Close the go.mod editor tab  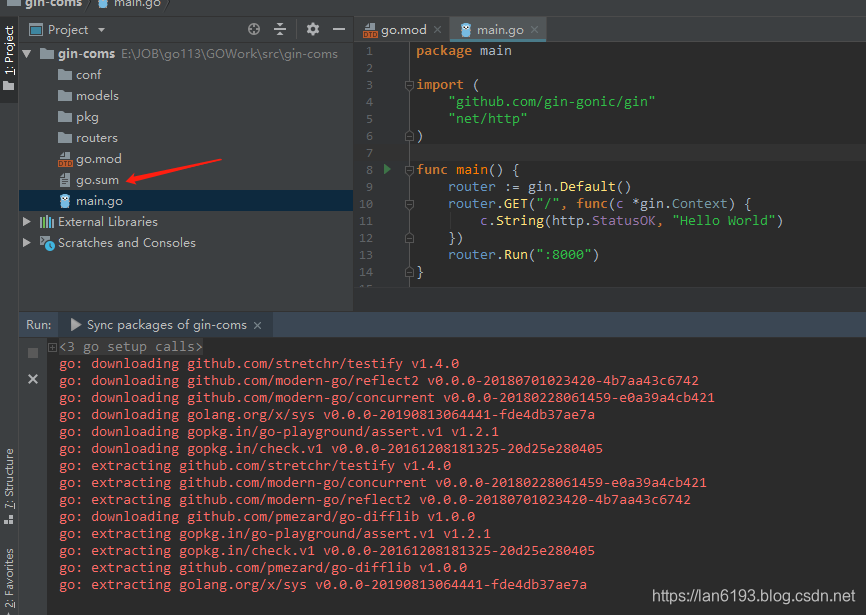click(x=437, y=30)
